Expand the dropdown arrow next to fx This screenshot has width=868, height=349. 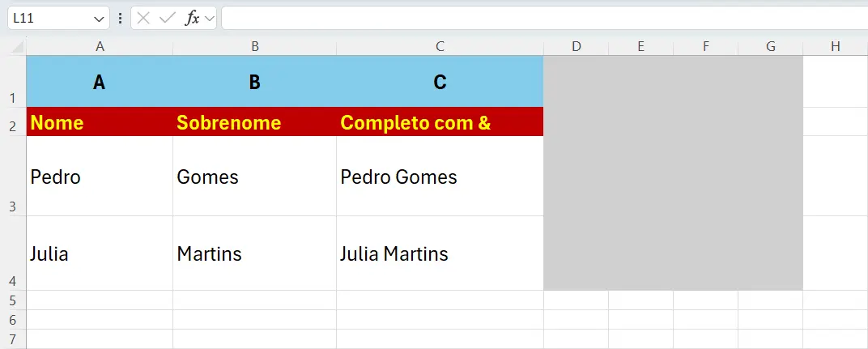click(209, 18)
